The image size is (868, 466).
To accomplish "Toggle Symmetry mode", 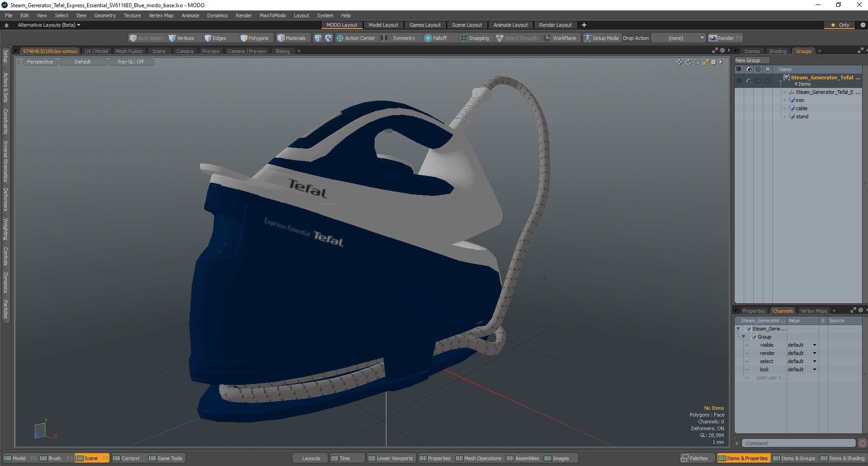I will tap(399, 38).
